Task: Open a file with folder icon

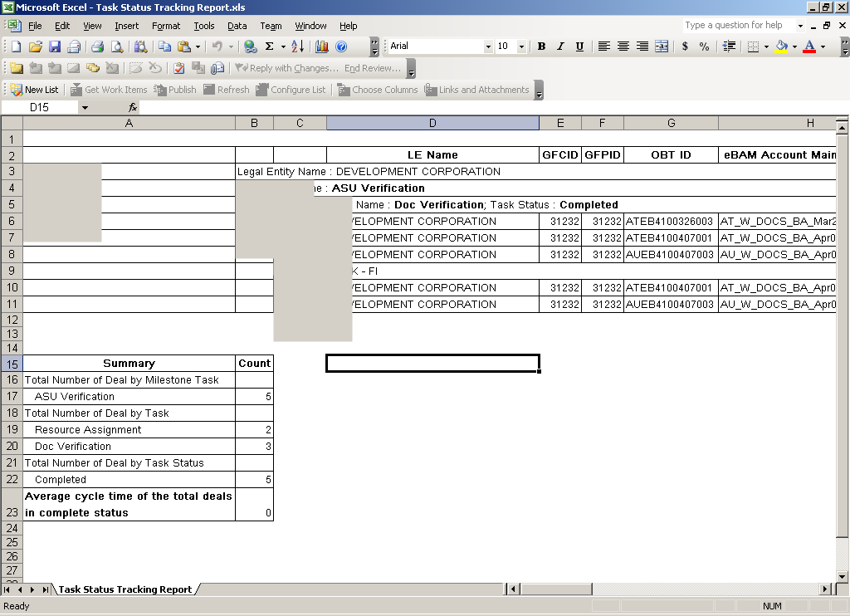Action: pos(35,46)
